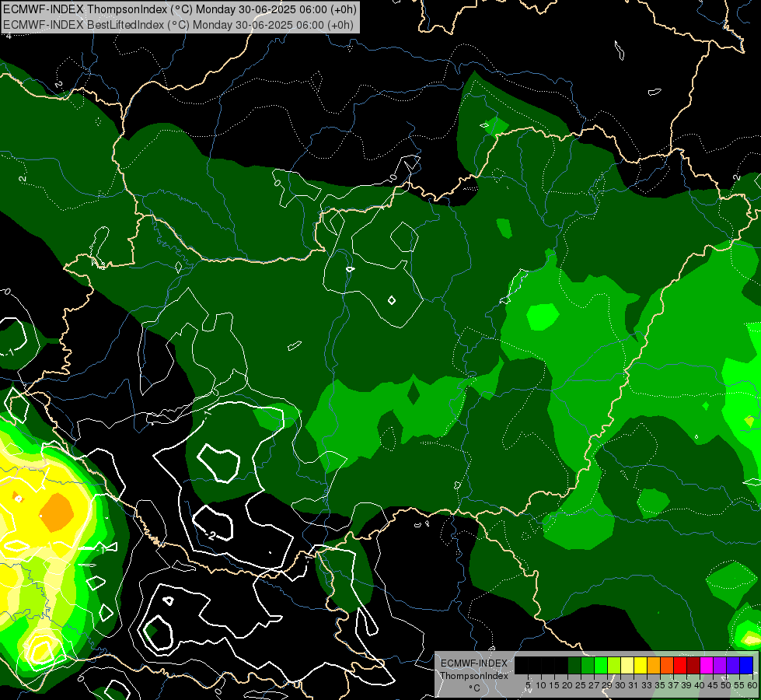The image size is (761, 700).
Task: Click the -2 contour label on map
Action: pyautogui.click(x=210, y=536)
